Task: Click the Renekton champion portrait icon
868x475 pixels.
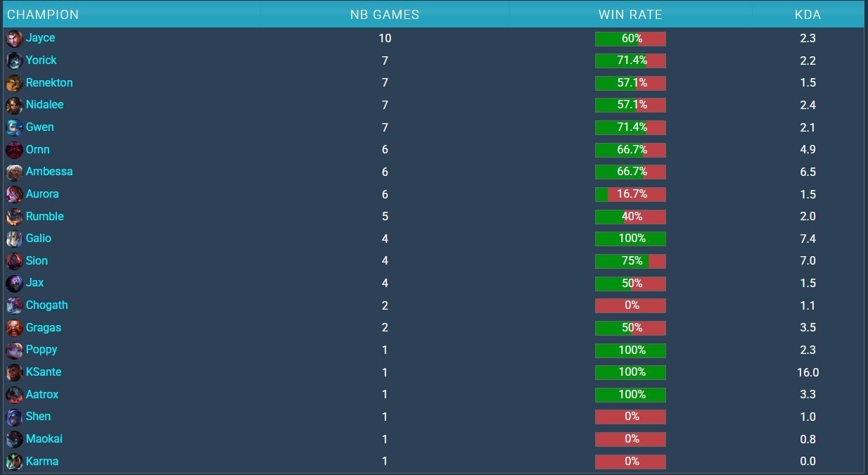Action: click(14, 83)
